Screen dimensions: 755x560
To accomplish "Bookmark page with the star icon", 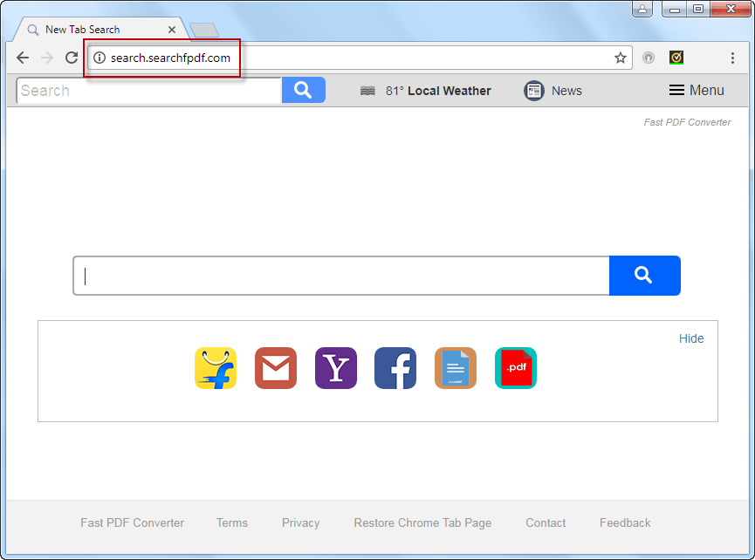I will (621, 58).
